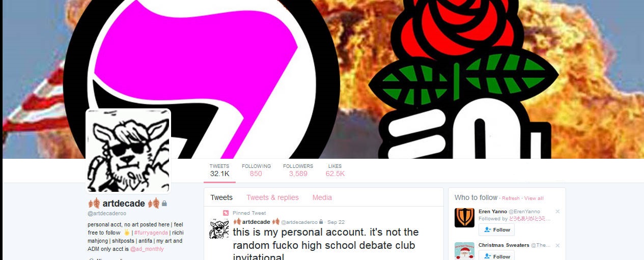
Task: Open Eren Yanno's avatar icon
Action: [x=464, y=217]
